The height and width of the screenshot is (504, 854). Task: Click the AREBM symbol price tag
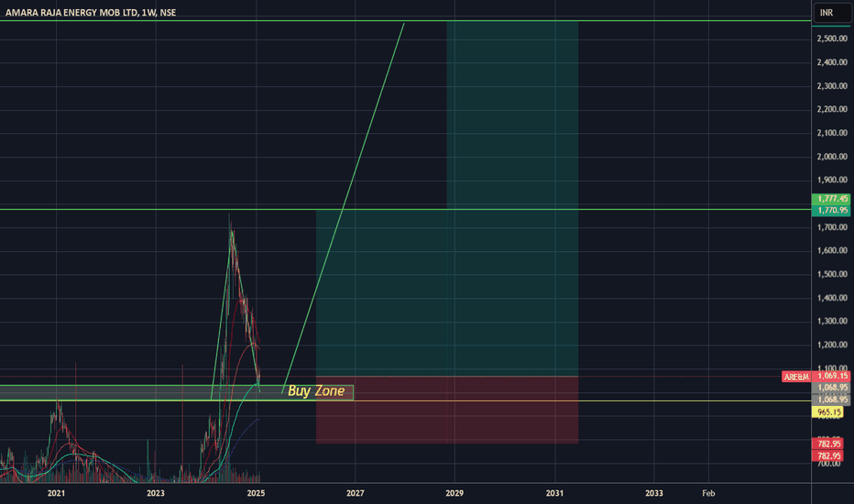pyautogui.click(x=795, y=377)
